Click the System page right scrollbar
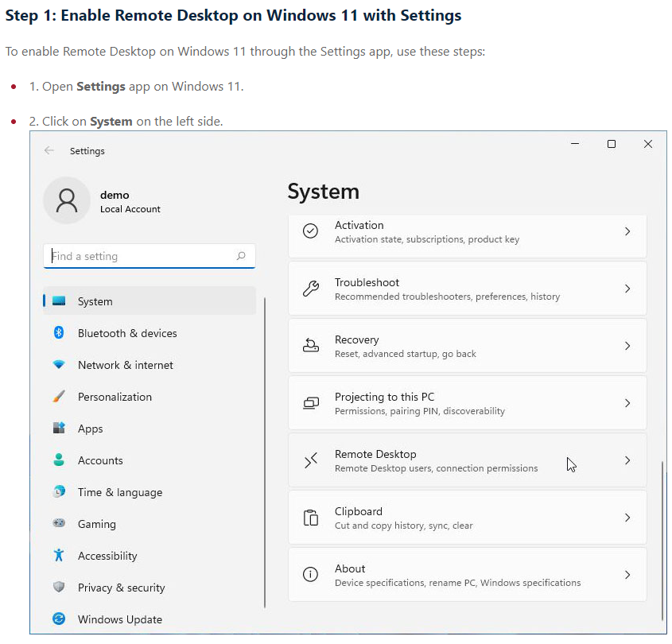This screenshot has width=672, height=644. [x=662, y=540]
